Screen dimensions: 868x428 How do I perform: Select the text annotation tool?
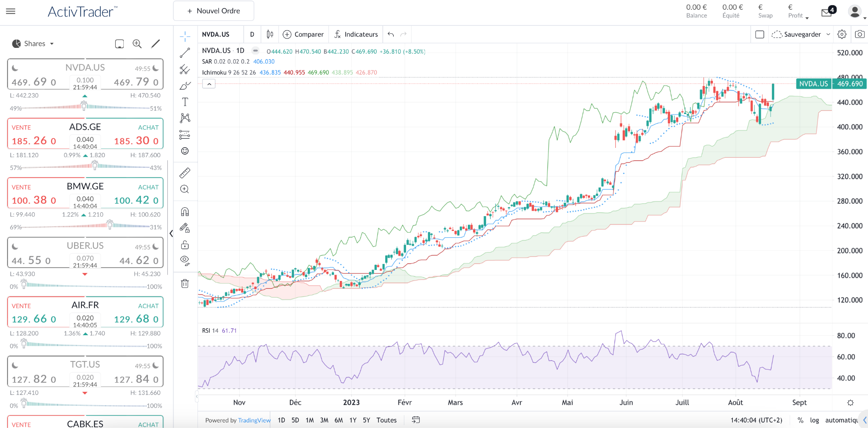pos(185,102)
